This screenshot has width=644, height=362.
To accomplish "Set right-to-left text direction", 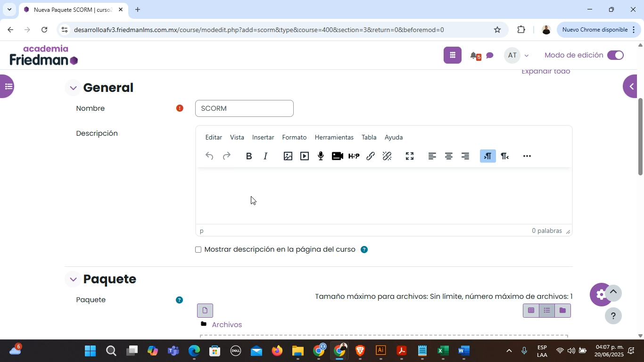I will 504,156.
